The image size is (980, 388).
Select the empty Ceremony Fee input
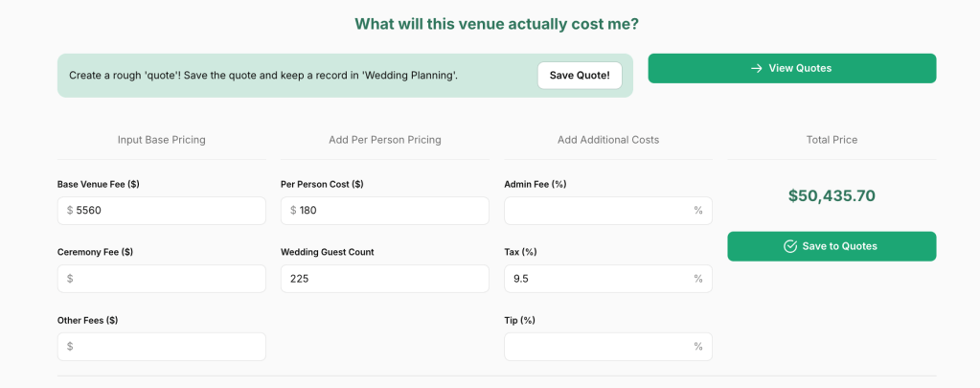168,279
